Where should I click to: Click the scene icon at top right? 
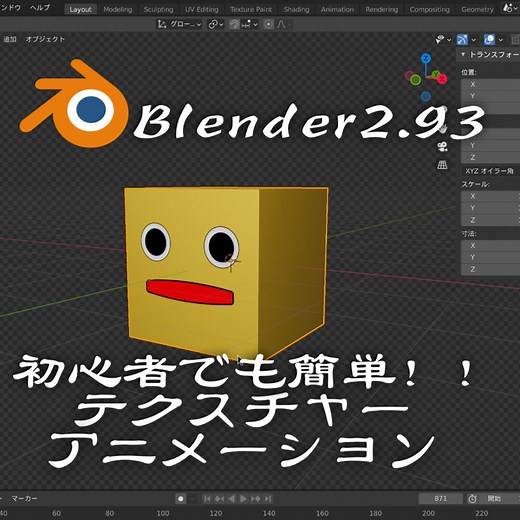tap(508, 8)
